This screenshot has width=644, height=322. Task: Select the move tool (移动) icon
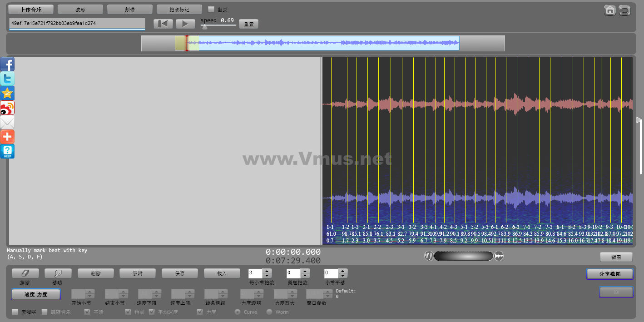[58, 273]
